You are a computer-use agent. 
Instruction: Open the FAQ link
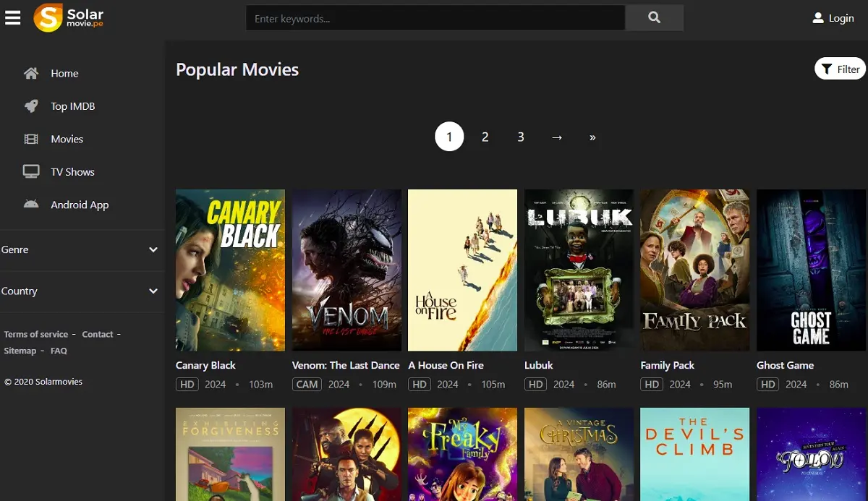click(x=59, y=351)
